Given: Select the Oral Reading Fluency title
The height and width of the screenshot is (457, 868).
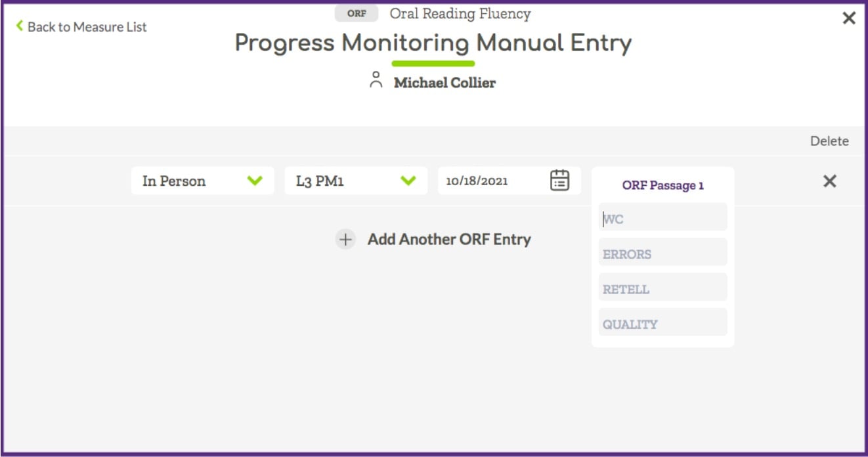Looking at the screenshot, I should pos(460,13).
